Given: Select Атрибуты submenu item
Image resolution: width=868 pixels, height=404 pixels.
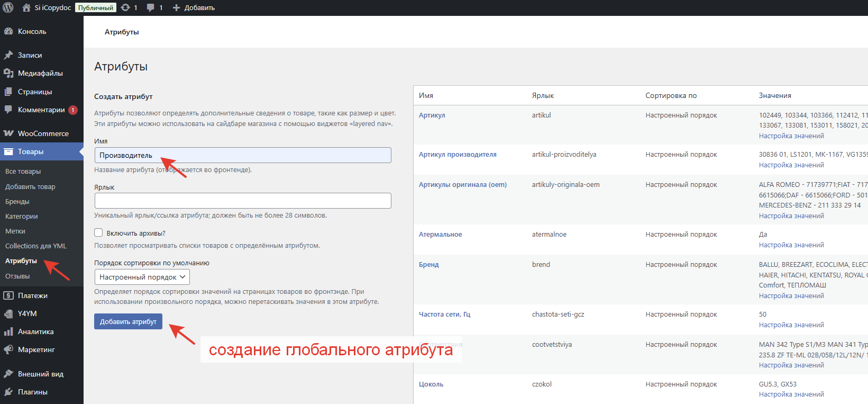Looking at the screenshot, I should [21, 261].
